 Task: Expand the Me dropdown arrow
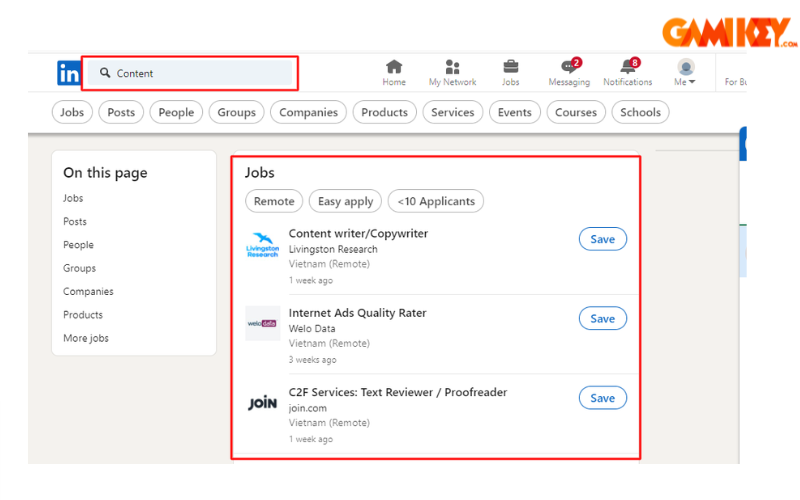point(692,82)
